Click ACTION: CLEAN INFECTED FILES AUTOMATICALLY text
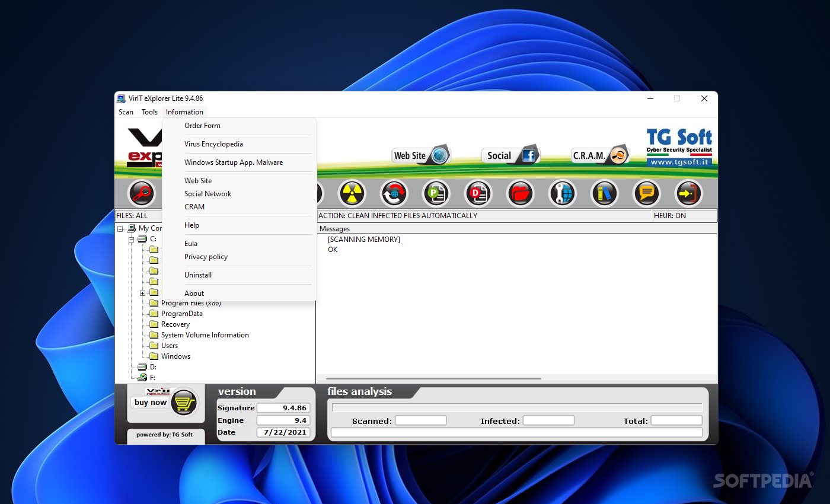This screenshot has width=830, height=504. [x=398, y=216]
